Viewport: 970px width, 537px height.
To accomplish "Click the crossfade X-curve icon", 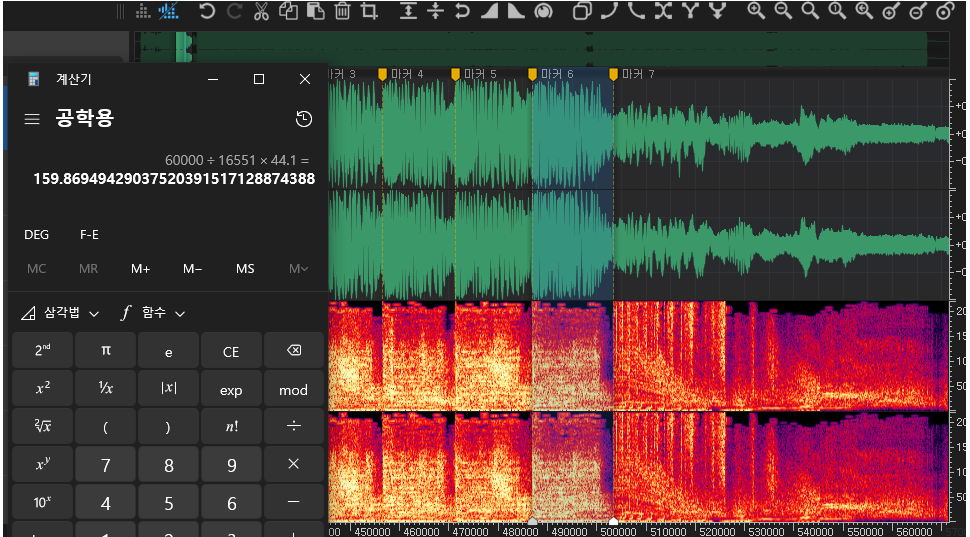I will 663,11.
